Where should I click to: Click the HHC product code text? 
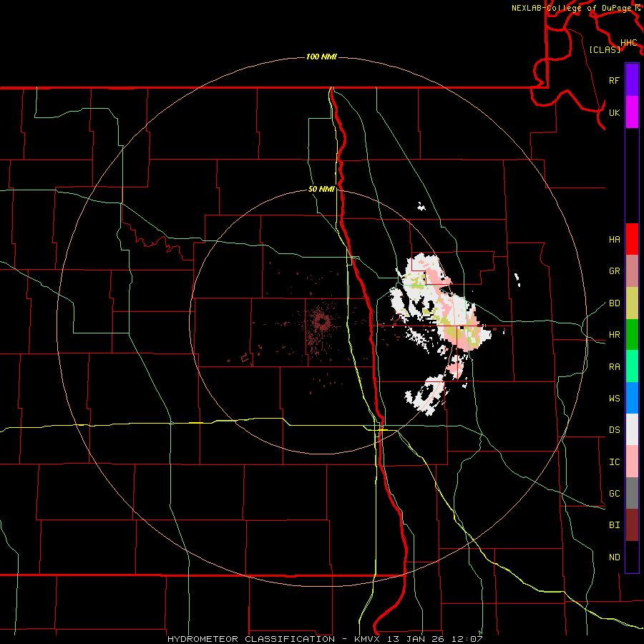tap(629, 42)
